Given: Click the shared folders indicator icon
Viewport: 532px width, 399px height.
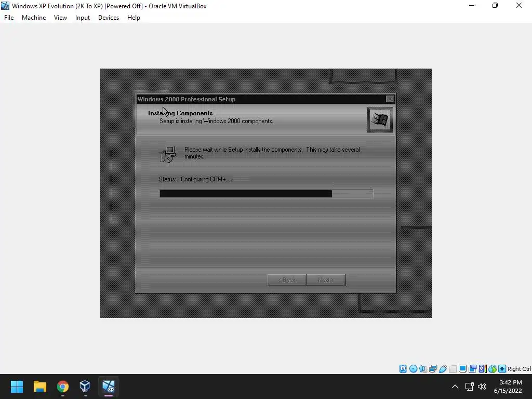Looking at the screenshot, I should point(453,369).
